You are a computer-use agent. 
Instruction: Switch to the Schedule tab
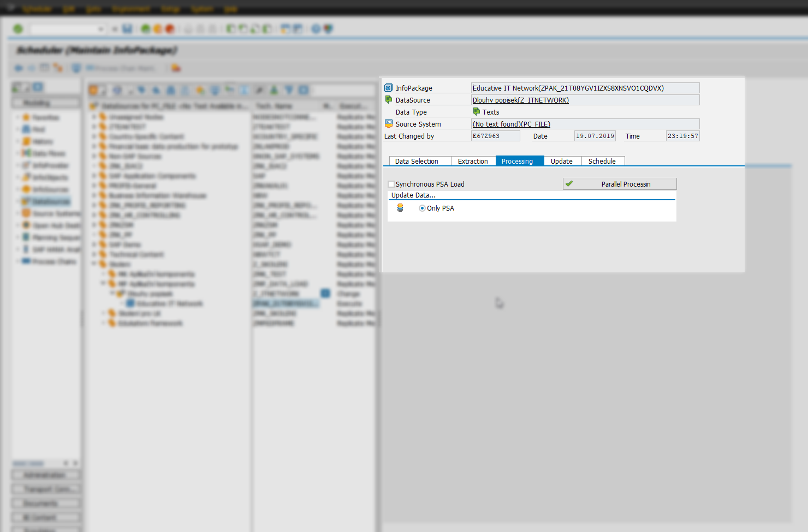[x=603, y=161]
